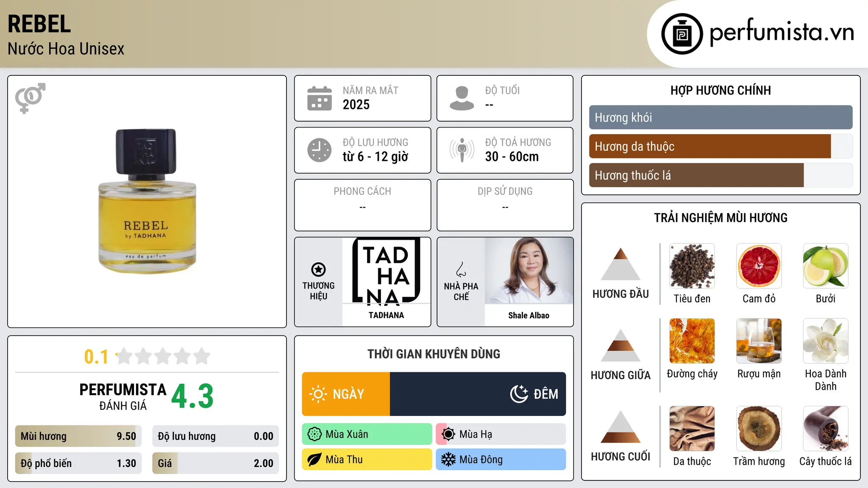Click the unisex gender symbol icon
Screen dimensions: 868x488
click(30, 98)
